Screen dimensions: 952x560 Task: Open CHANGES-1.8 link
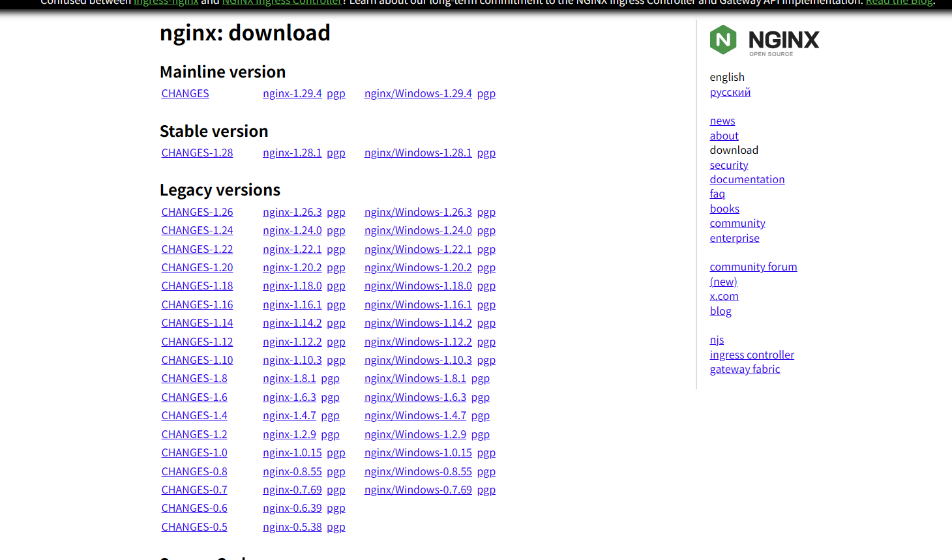coord(194,379)
